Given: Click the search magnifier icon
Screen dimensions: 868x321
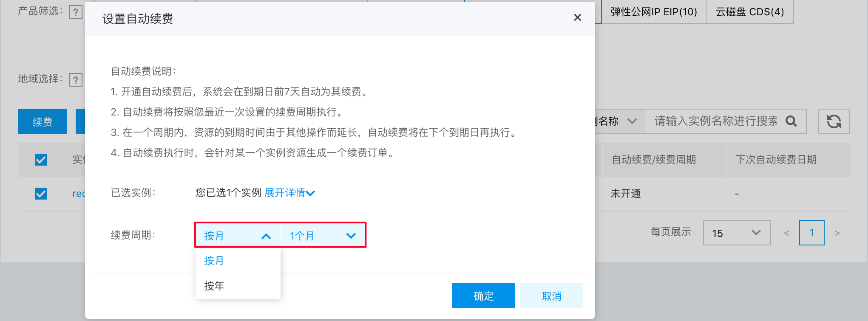Looking at the screenshot, I should click(x=791, y=121).
